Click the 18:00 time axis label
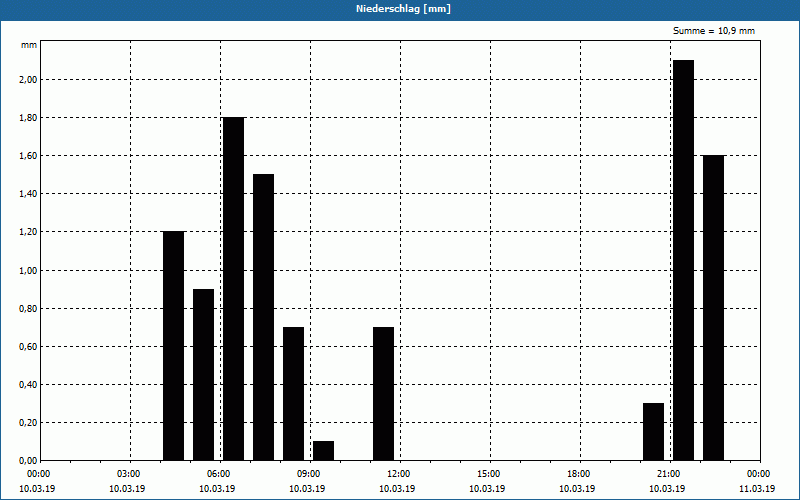The height and width of the screenshot is (500, 800). [581, 474]
